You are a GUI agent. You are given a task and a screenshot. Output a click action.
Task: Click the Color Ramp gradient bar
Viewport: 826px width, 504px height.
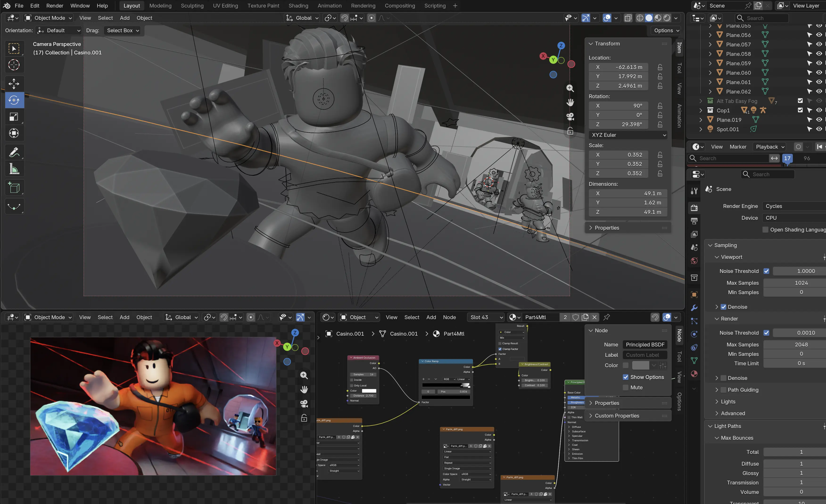click(446, 386)
